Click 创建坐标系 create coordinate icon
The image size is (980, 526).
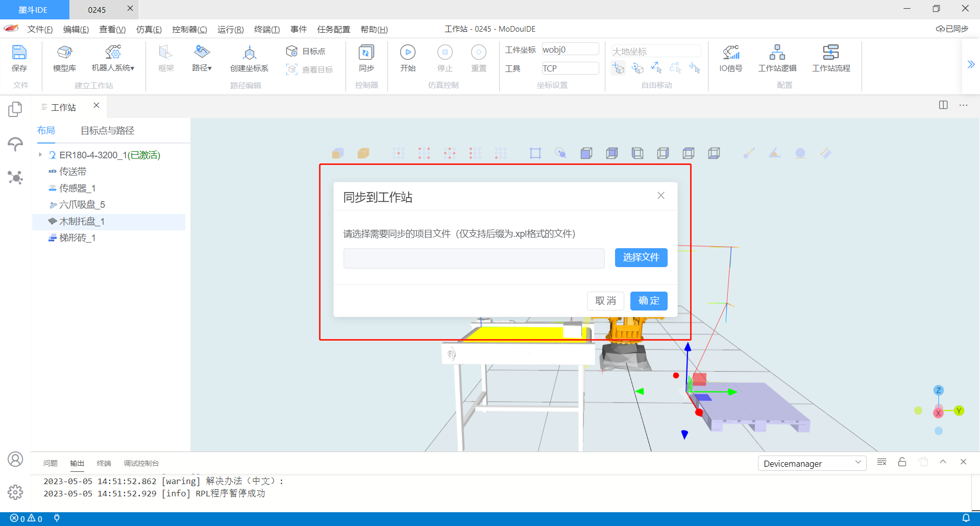[x=249, y=53]
